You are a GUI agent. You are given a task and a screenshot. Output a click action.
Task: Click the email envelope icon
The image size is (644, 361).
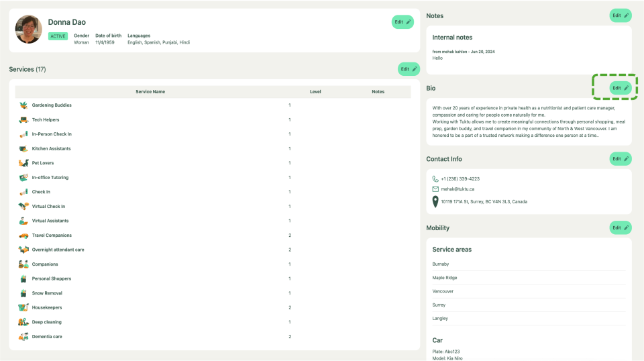(435, 189)
